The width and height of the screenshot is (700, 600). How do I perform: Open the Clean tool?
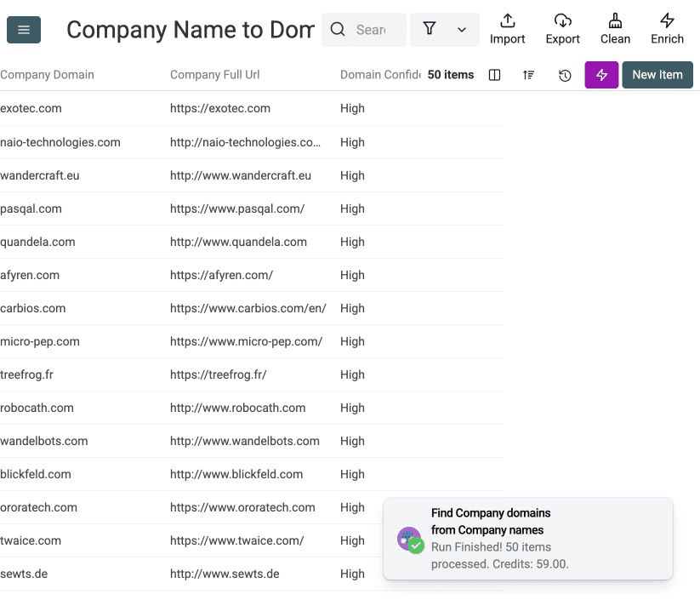click(x=615, y=29)
